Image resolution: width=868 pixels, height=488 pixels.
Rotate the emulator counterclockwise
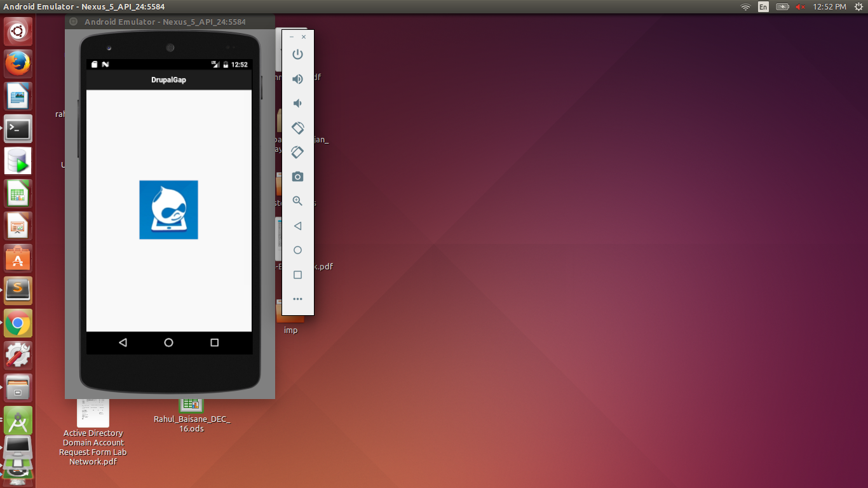297,127
